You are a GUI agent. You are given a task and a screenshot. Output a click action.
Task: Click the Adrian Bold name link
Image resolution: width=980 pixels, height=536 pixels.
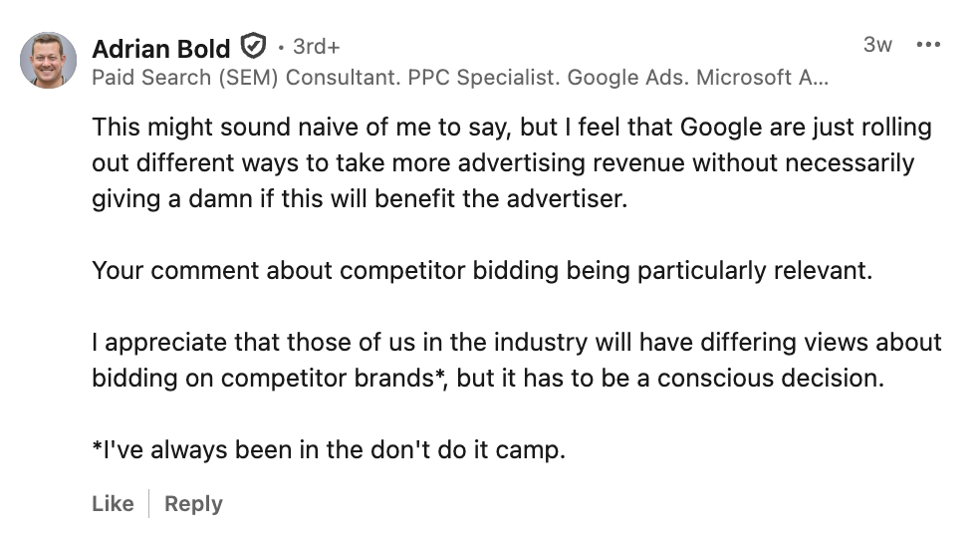click(x=161, y=48)
